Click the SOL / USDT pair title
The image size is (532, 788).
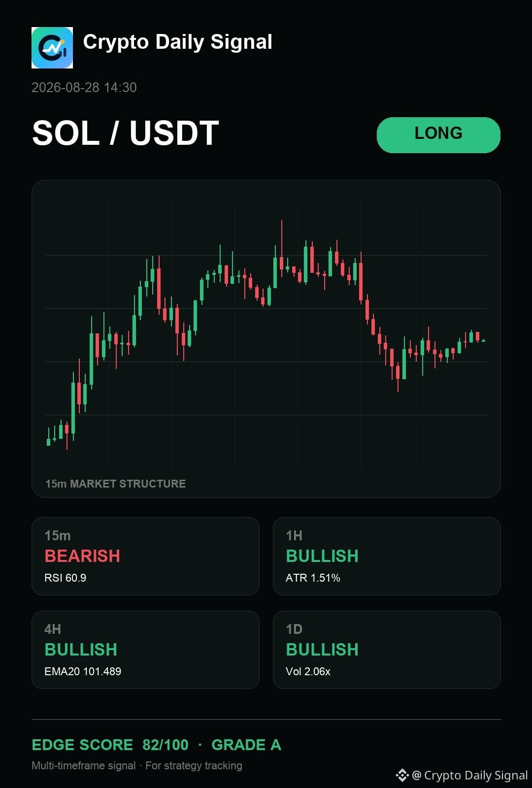pos(126,133)
